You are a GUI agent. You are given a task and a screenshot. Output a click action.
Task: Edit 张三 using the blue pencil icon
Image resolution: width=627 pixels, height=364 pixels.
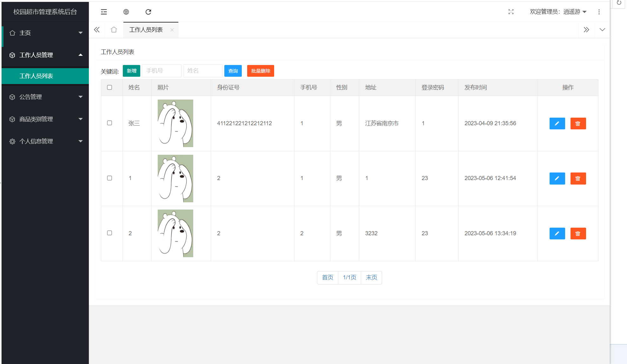pyautogui.click(x=557, y=123)
